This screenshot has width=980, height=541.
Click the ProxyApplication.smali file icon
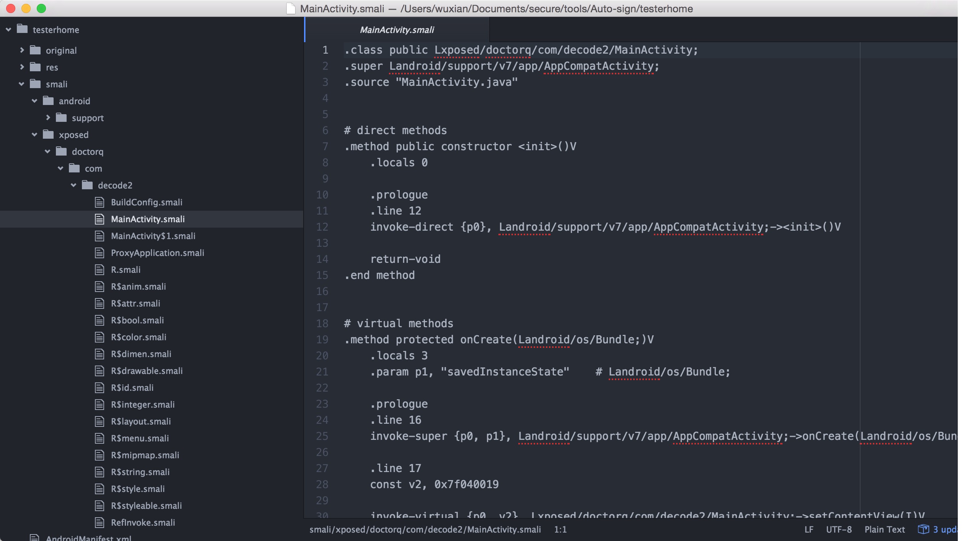100,253
